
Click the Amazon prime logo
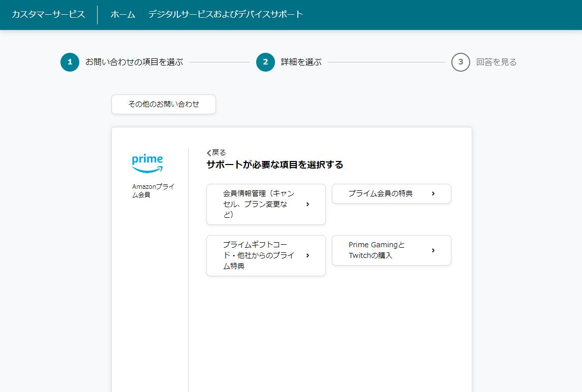pyautogui.click(x=147, y=164)
